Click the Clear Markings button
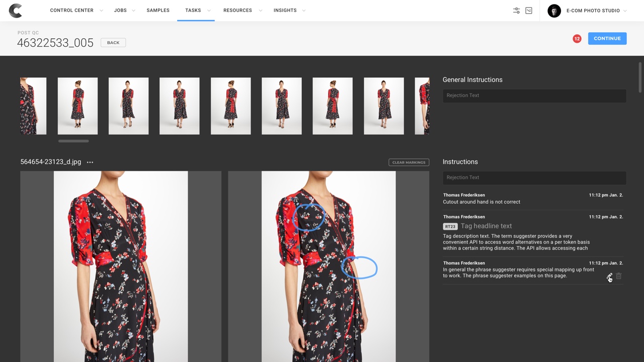Screen dimensions: 644x362 click(409, 162)
